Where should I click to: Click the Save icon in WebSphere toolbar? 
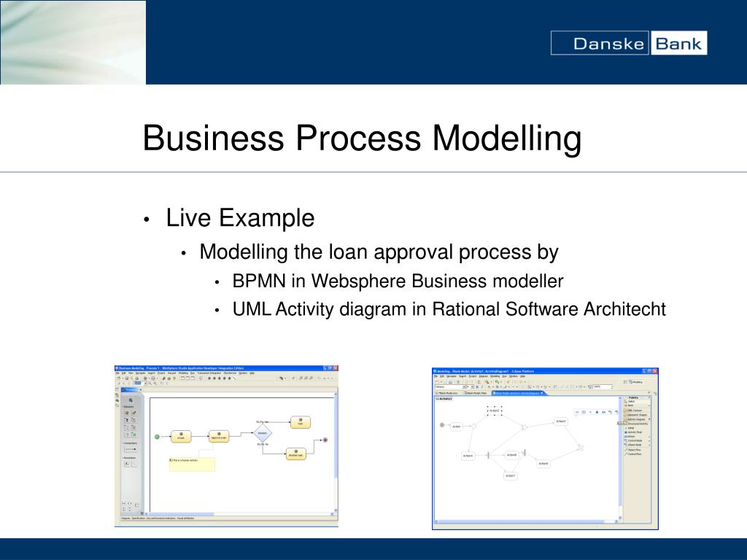pyautogui.click(x=127, y=378)
